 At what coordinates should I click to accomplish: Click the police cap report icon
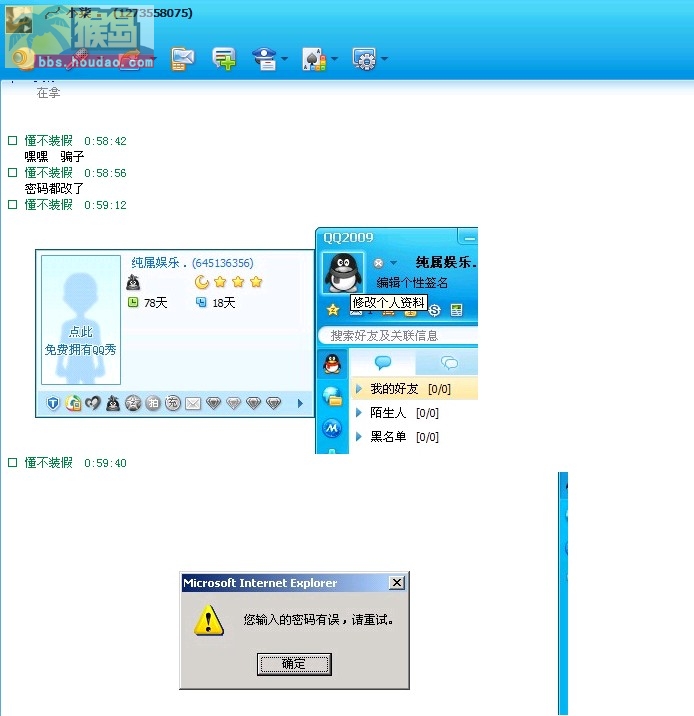pyautogui.click(x=265, y=59)
